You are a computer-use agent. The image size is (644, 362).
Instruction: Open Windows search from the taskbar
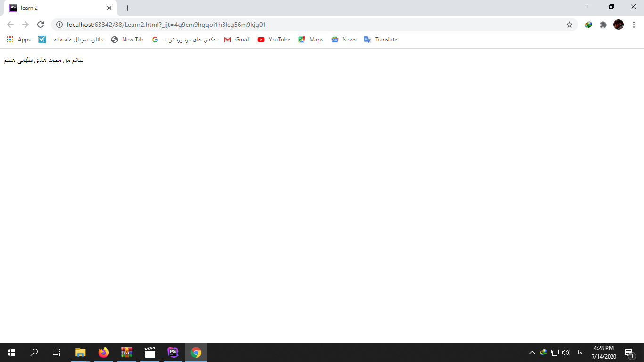34,353
